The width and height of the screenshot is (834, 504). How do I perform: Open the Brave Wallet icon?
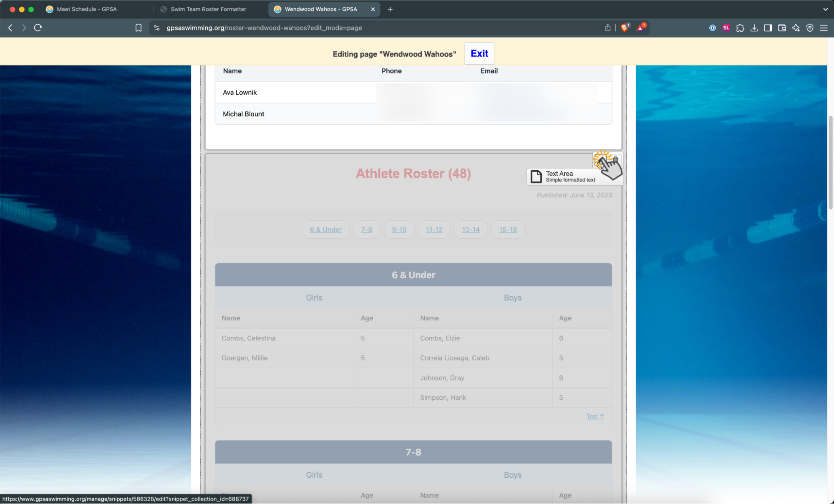[782, 28]
